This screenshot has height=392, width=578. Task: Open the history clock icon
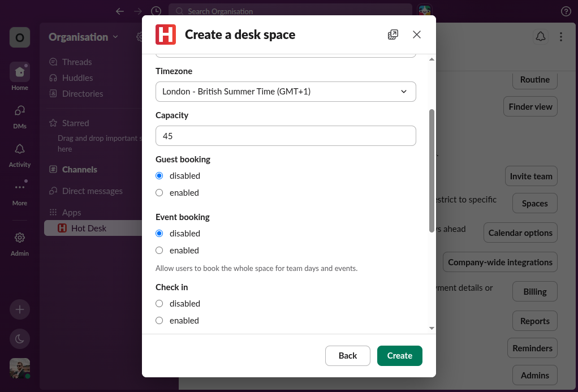pos(156,11)
